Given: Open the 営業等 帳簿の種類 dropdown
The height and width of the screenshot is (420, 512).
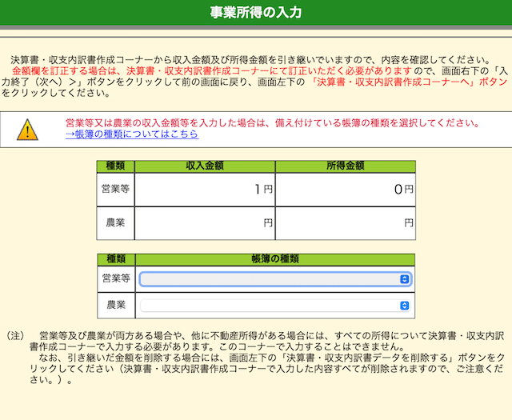Looking at the screenshot, I should pyautogui.click(x=275, y=279).
